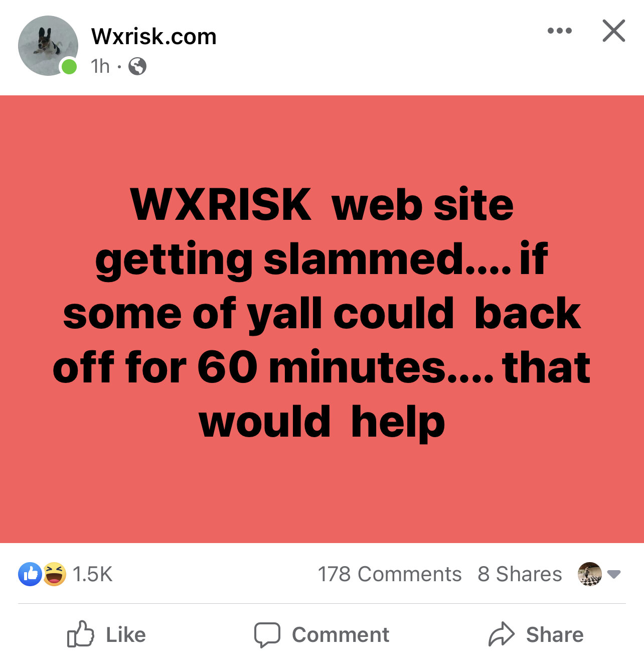644x663 pixels.
Task: Click the speech bubble comment icon
Action: click(267, 635)
